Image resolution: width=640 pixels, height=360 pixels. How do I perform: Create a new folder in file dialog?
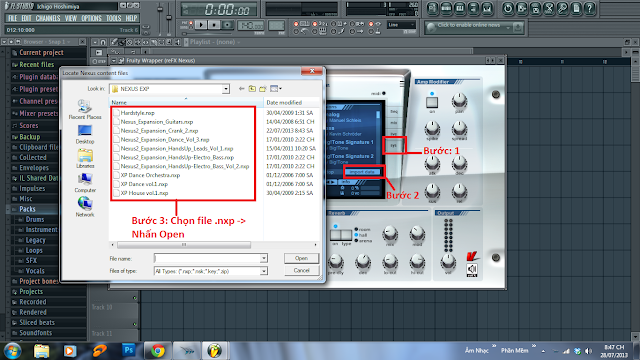(263, 89)
